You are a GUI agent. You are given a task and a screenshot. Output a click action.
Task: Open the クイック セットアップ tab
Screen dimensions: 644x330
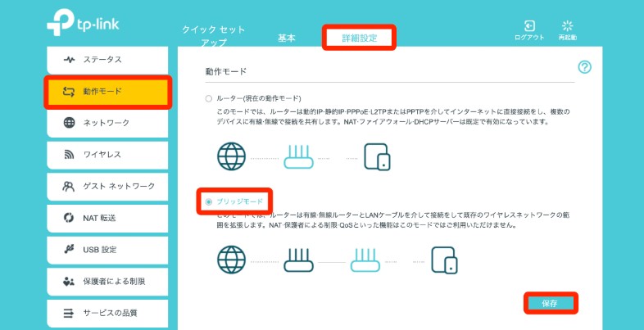tap(214, 36)
